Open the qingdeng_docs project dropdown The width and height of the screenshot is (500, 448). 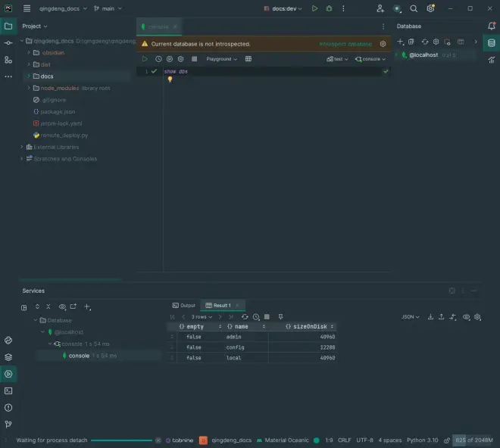coord(63,8)
